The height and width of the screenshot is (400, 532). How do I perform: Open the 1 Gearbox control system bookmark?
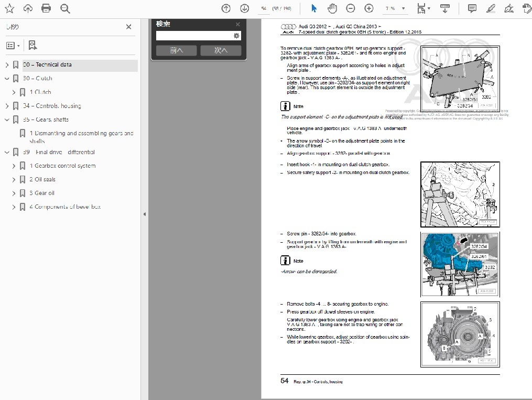coord(63,166)
